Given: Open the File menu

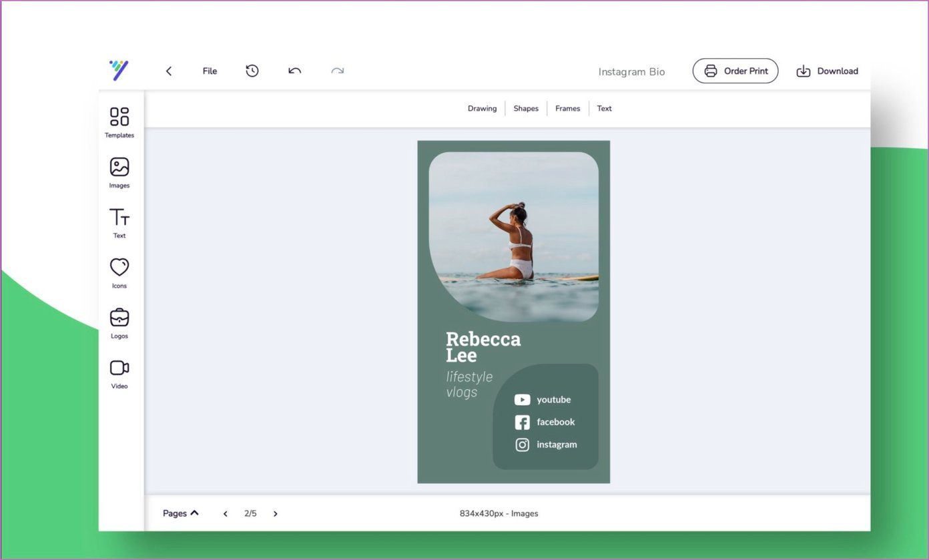Looking at the screenshot, I should (210, 71).
